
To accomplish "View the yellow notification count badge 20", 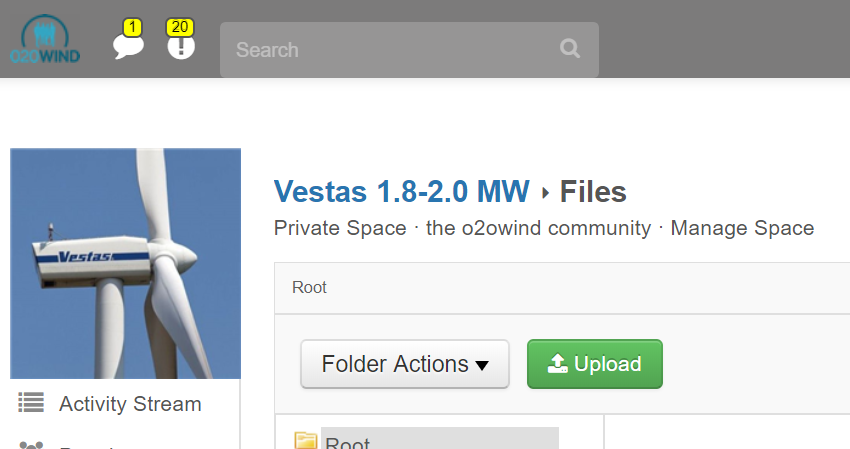I will [x=180, y=27].
